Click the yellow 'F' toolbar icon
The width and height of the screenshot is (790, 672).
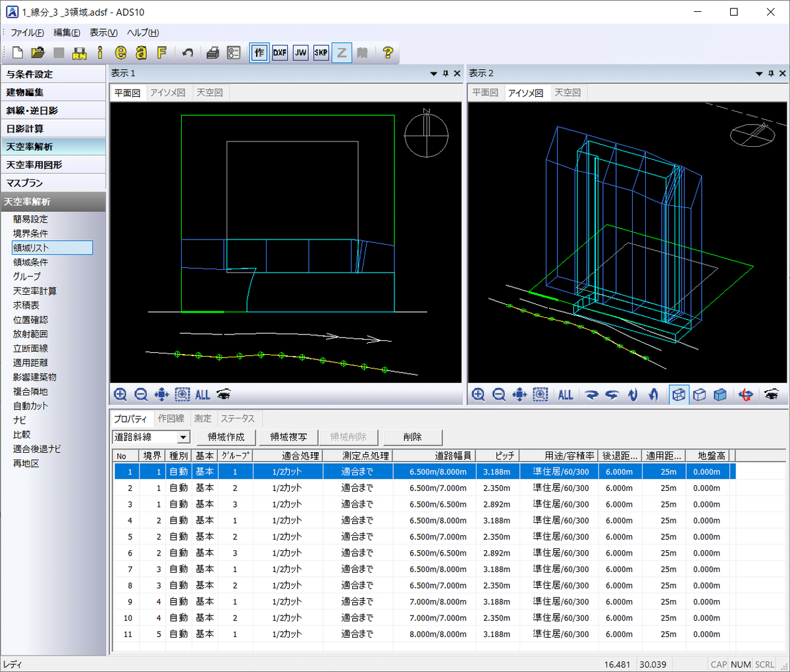(x=161, y=53)
